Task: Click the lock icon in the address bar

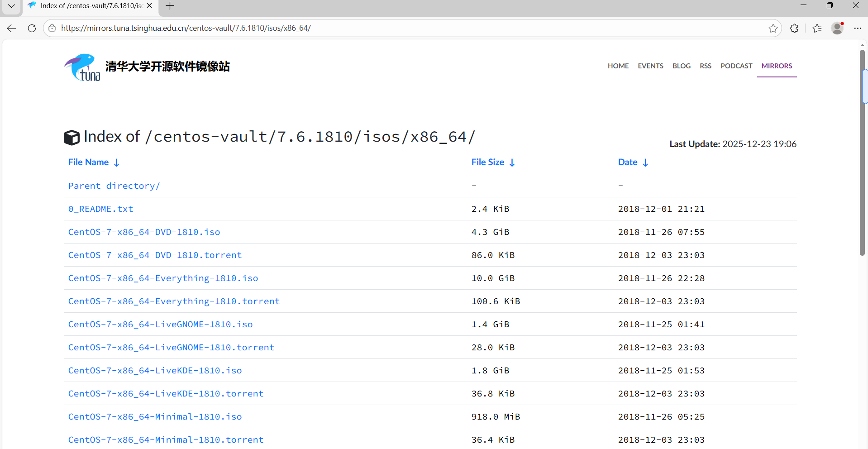Action: point(52,28)
